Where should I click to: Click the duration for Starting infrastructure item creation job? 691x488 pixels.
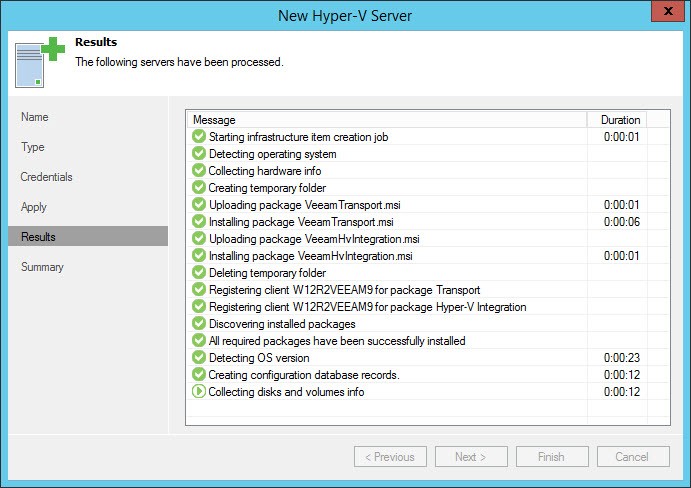(621, 137)
